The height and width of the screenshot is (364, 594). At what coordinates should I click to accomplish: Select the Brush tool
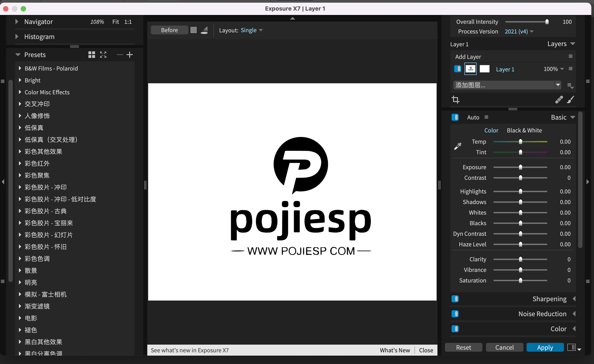[x=571, y=100]
